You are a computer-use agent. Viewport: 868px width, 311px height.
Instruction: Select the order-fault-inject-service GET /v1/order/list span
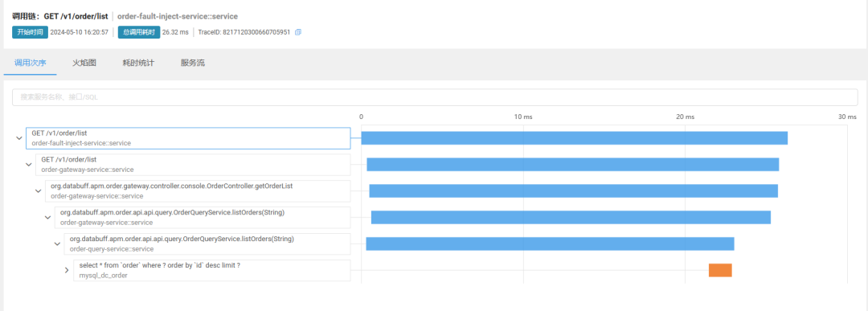188,138
